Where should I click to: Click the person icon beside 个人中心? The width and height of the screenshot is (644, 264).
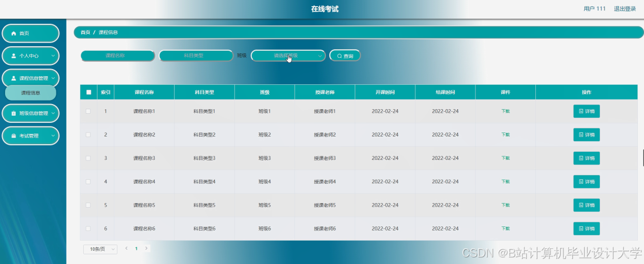tap(14, 56)
